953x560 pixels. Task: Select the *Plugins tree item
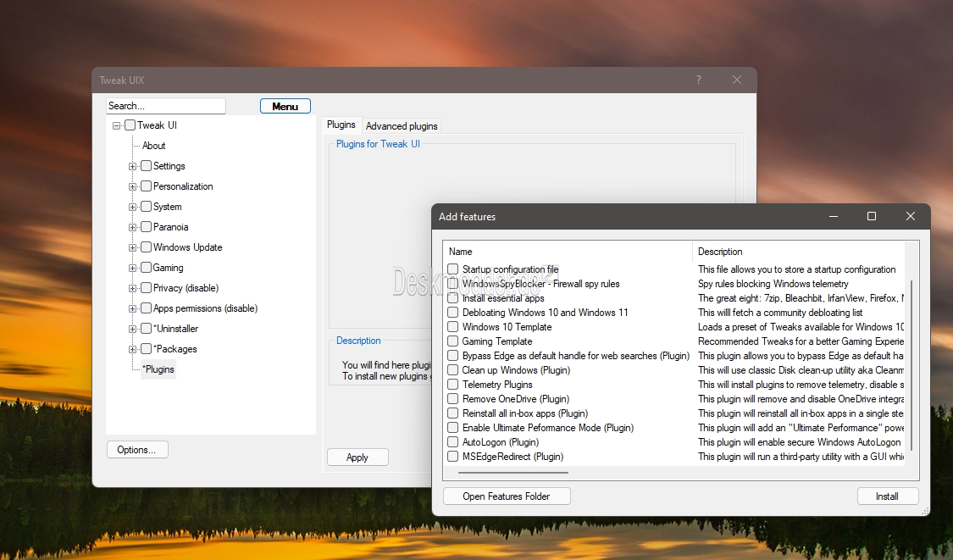tap(158, 369)
